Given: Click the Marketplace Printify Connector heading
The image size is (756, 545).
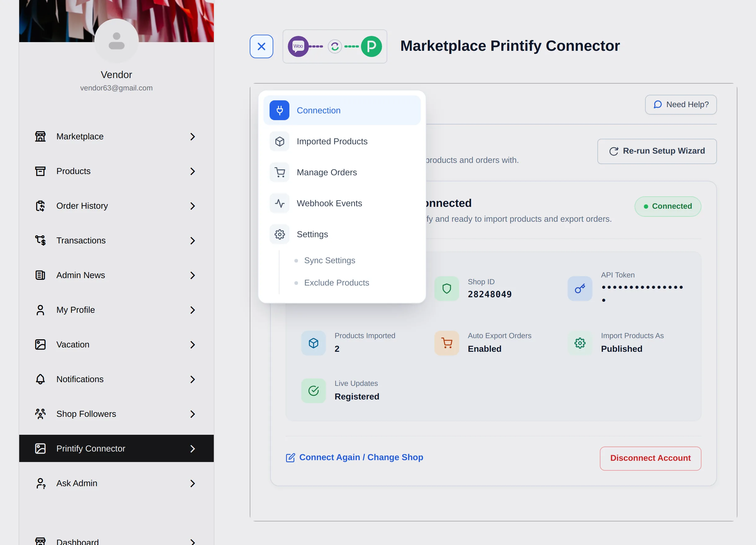Looking at the screenshot, I should (x=510, y=46).
